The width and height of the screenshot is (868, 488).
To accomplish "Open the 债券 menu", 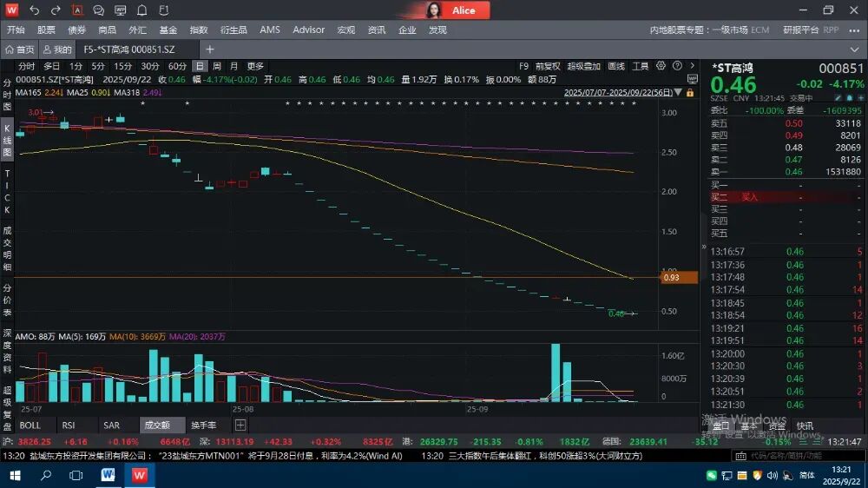I will coord(76,30).
